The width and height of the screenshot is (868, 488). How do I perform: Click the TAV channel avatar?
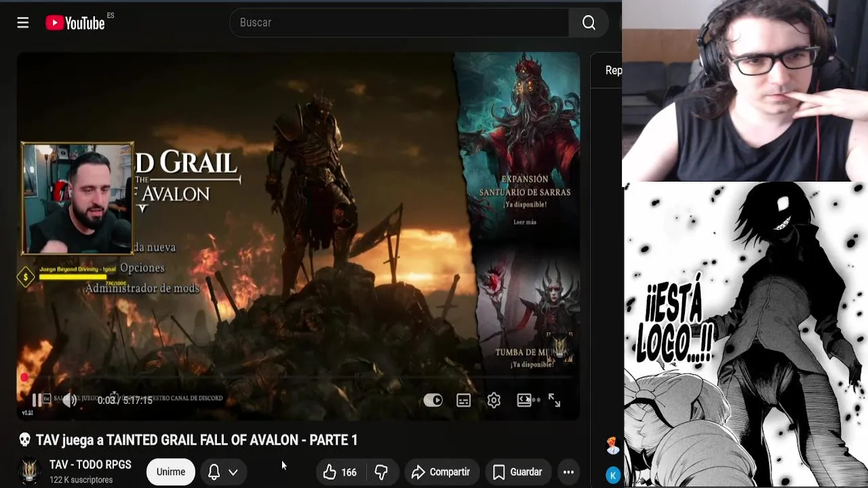[x=29, y=472]
